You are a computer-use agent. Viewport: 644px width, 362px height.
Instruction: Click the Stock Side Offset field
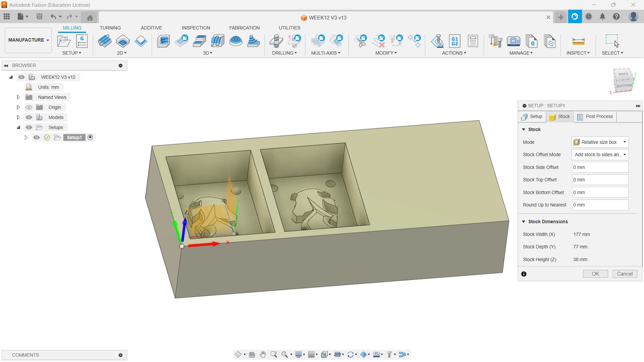point(600,167)
